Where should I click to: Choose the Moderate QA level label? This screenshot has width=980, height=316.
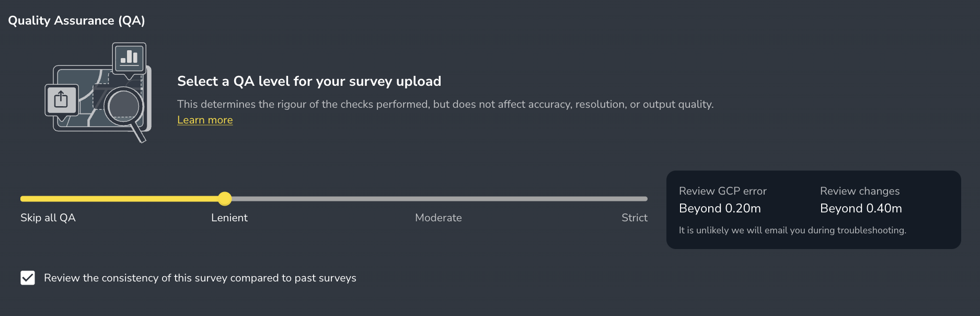pyautogui.click(x=438, y=218)
